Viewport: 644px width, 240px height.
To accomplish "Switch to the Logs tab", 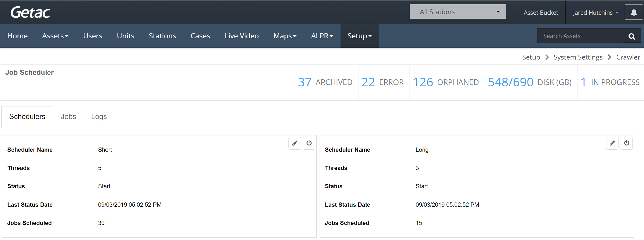I will [99, 117].
